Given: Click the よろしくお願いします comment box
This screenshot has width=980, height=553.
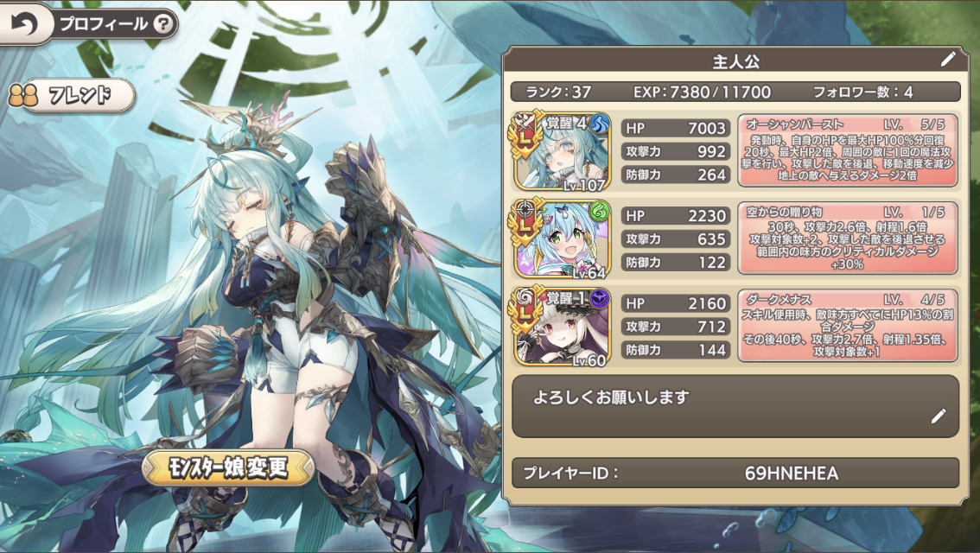Looking at the screenshot, I should 735,406.
